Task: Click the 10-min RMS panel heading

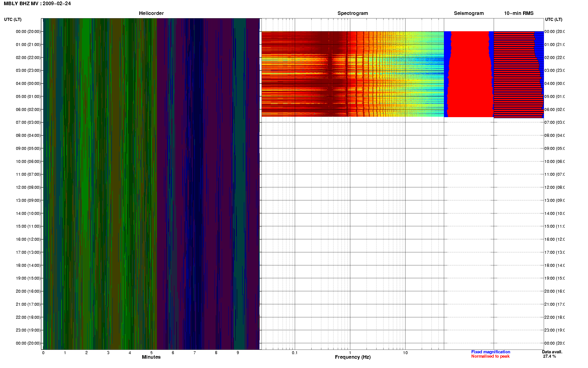Action: coord(519,13)
